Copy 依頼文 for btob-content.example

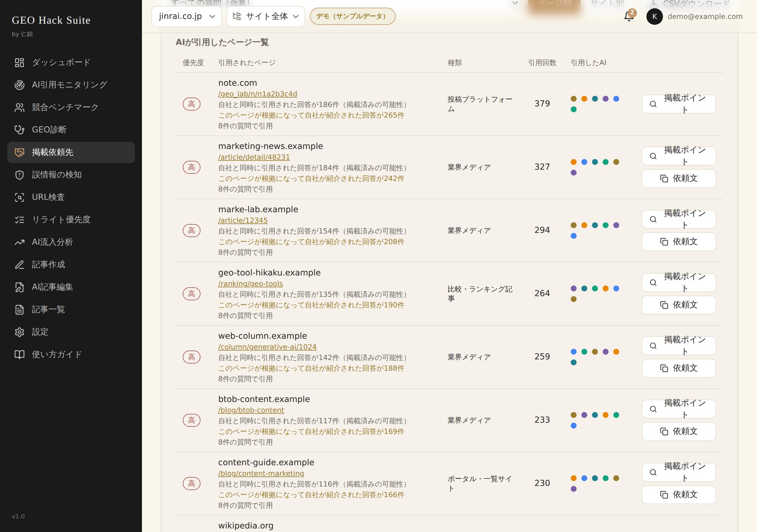coord(679,432)
